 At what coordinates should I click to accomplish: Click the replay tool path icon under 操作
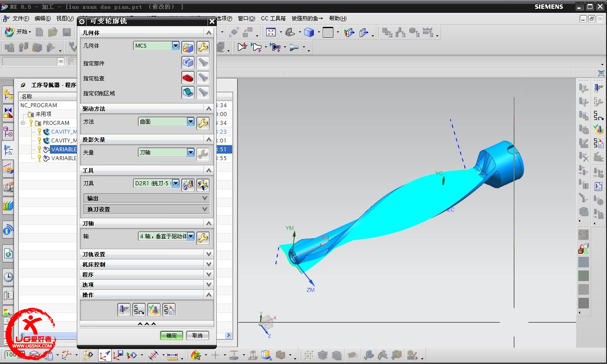point(139,310)
